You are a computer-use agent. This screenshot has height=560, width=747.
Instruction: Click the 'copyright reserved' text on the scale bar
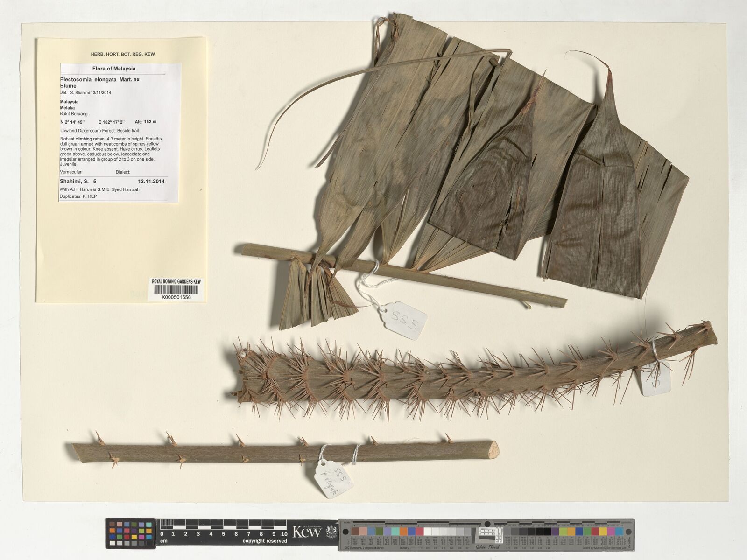point(265,541)
